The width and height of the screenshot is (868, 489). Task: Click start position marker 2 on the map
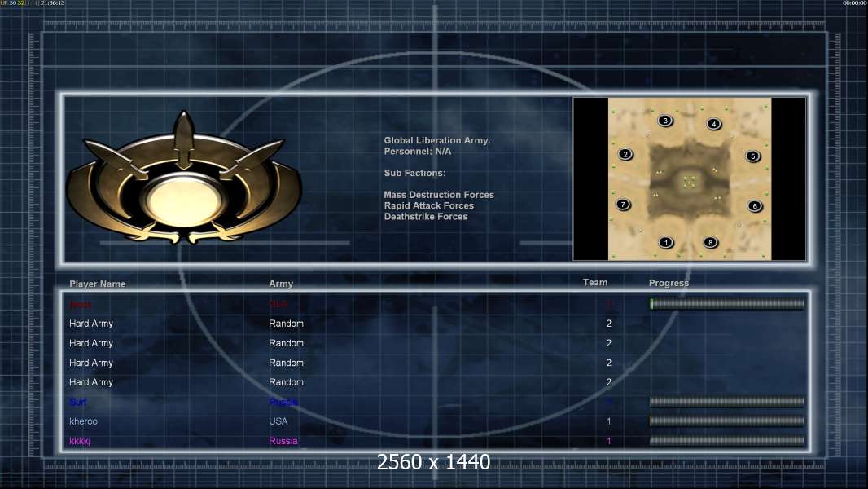[625, 154]
